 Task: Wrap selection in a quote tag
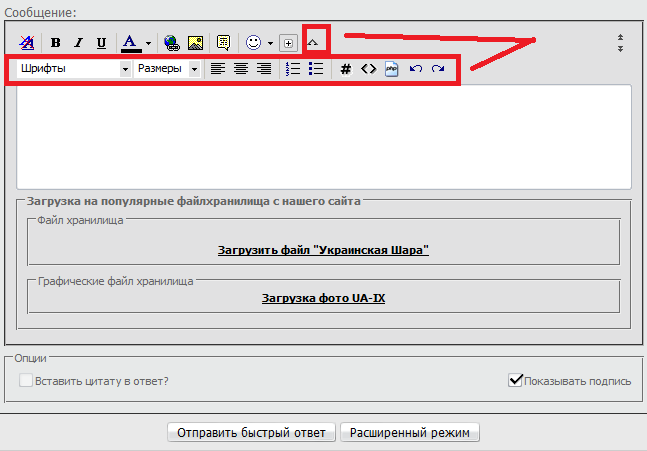[x=223, y=43]
